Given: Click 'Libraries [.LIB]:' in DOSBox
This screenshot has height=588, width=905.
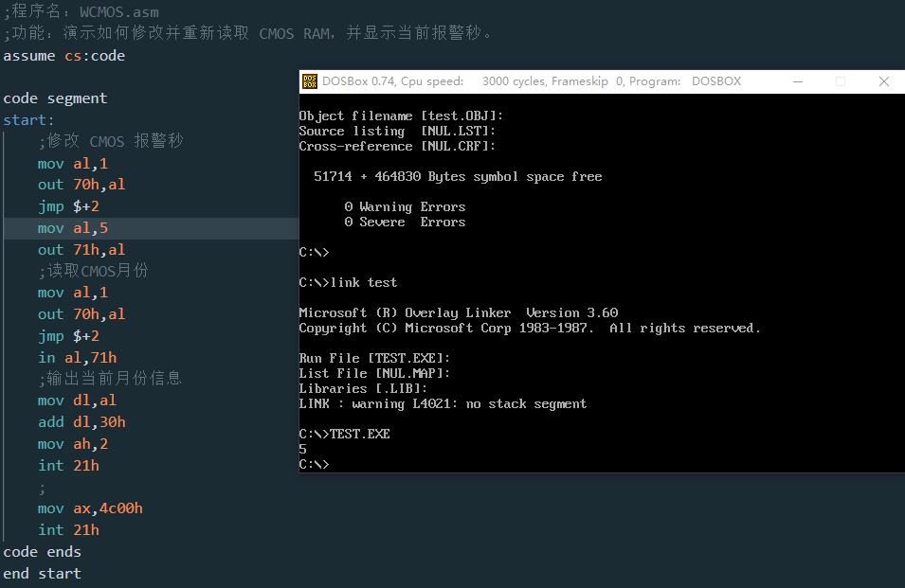Looking at the screenshot, I should [363, 388].
